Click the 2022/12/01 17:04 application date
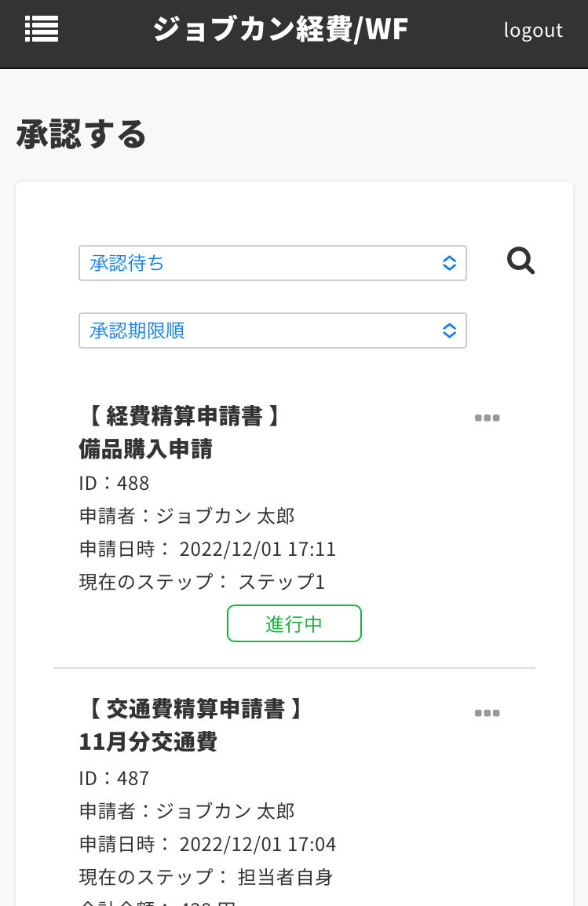Image resolution: width=588 pixels, height=906 pixels. tap(257, 844)
